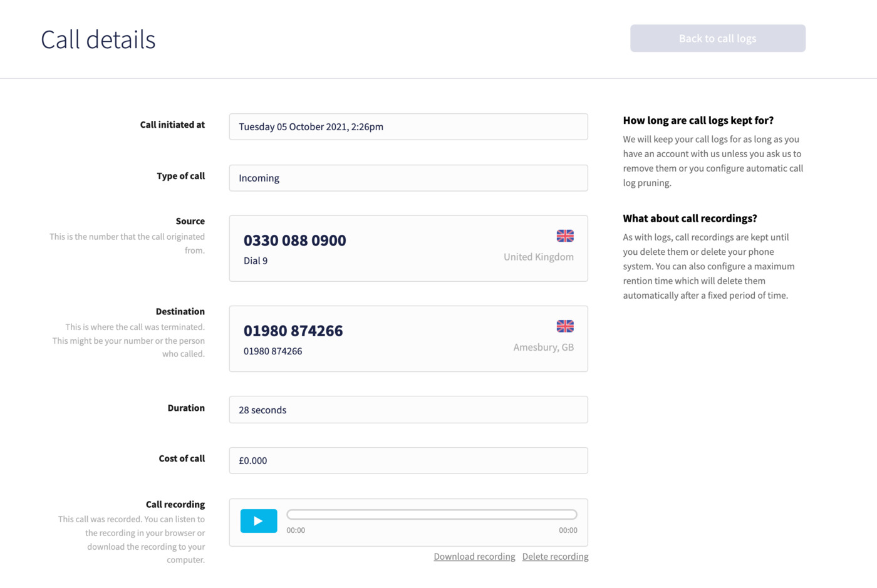Delete the call recording
This screenshot has height=588, width=877.
[555, 556]
